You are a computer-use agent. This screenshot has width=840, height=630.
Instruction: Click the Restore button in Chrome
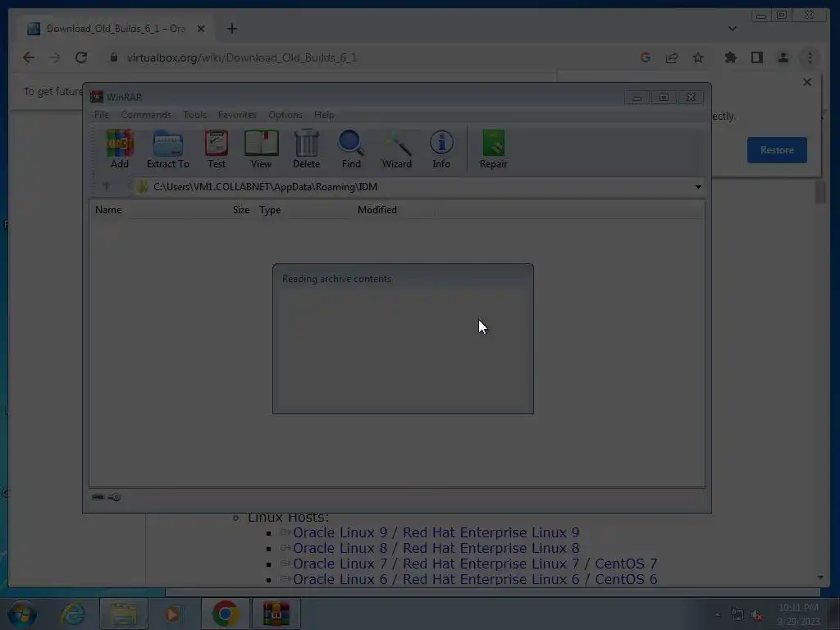point(777,150)
